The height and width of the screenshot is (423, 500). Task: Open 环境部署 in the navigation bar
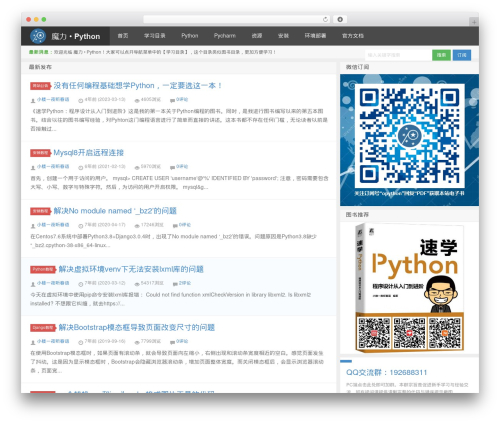pyautogui.click(x=315, y=36)
